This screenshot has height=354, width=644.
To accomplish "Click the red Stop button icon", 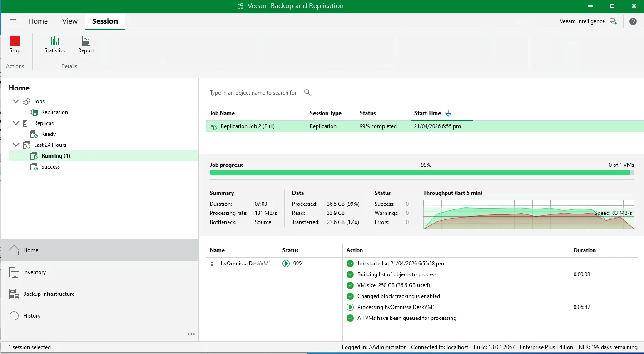I will tap(15, 41).
